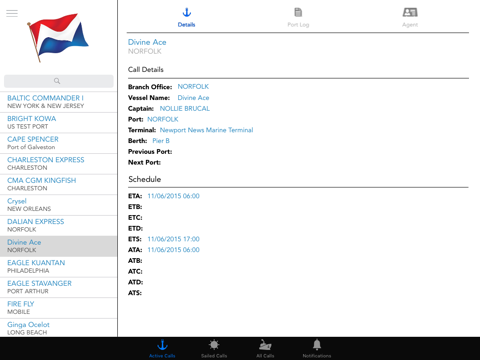Click the Schedule section heading
480x360 pixels.
145,179
